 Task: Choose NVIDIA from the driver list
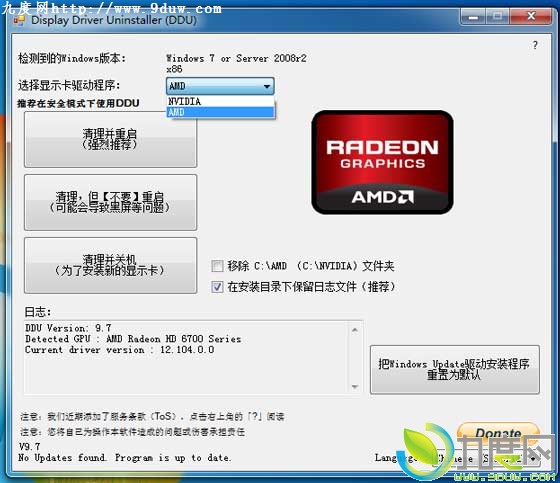pos(220,101)
